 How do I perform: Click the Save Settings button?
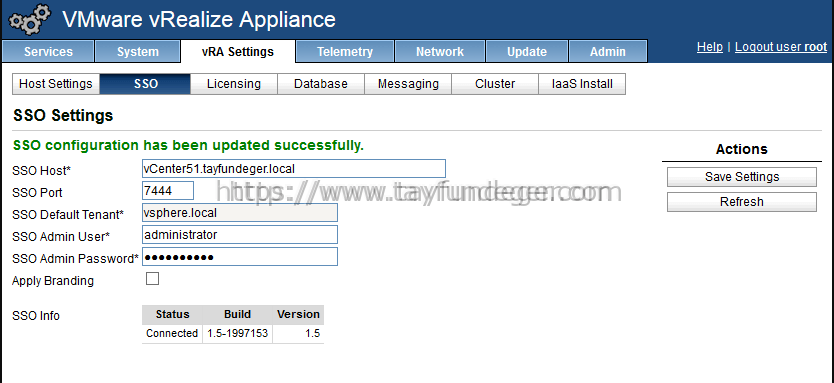pyautogui.click(x=741, y=177)
